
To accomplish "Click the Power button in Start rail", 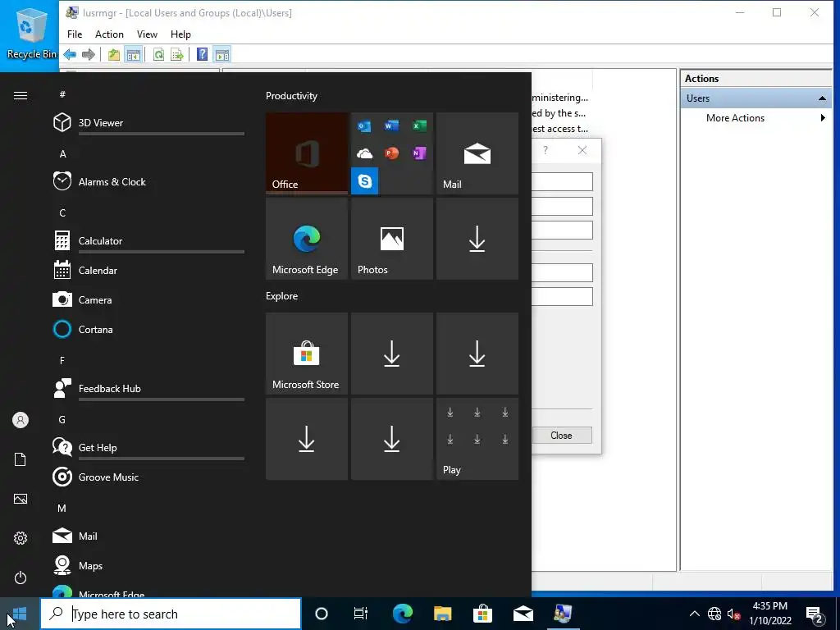I will pos(21,577).
